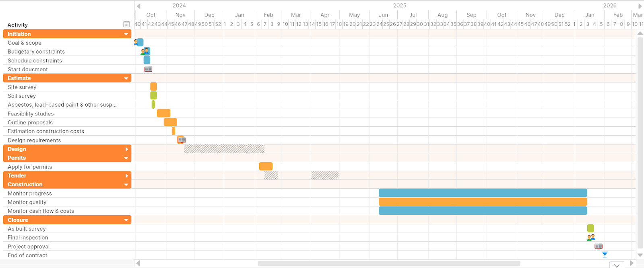Open the calendar icon beside Activity header

(126, 24)
